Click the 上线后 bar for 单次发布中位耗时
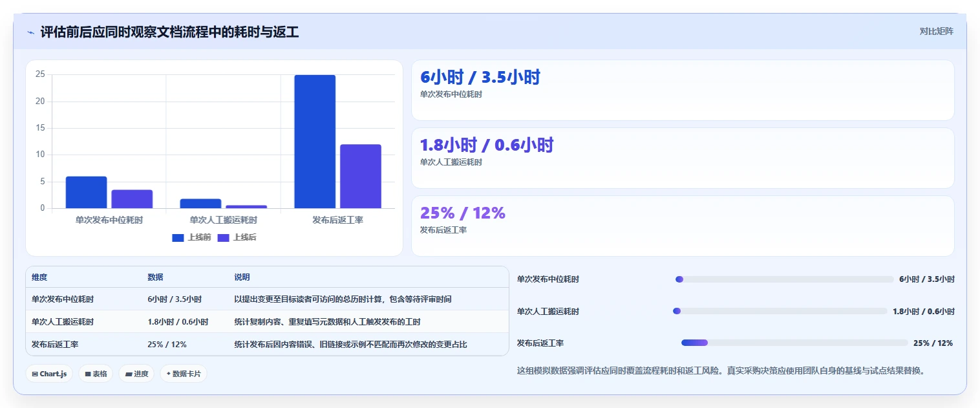Screen dimensions: 980x408 [x=132, y=199]
